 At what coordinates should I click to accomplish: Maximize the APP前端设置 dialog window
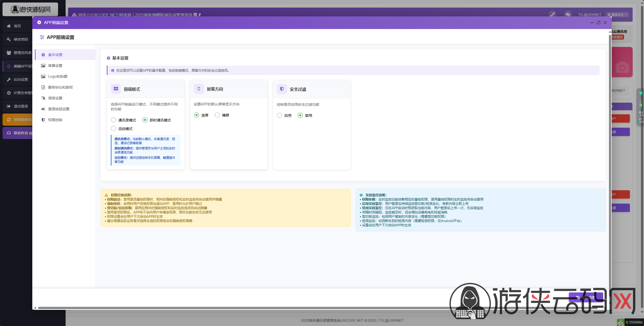pyautogui.click(x=599, y=22)
